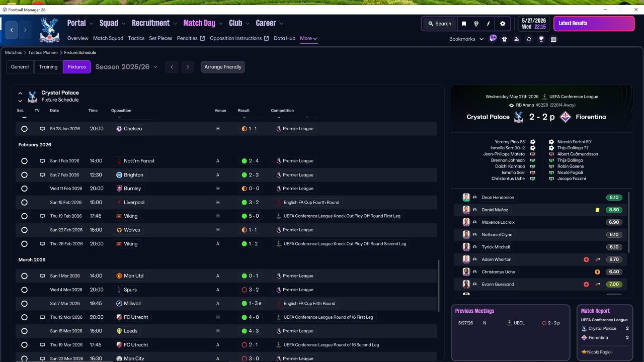Click the TV icon for Man Utd fixture
644x362 pixels.
pos(42,276)
